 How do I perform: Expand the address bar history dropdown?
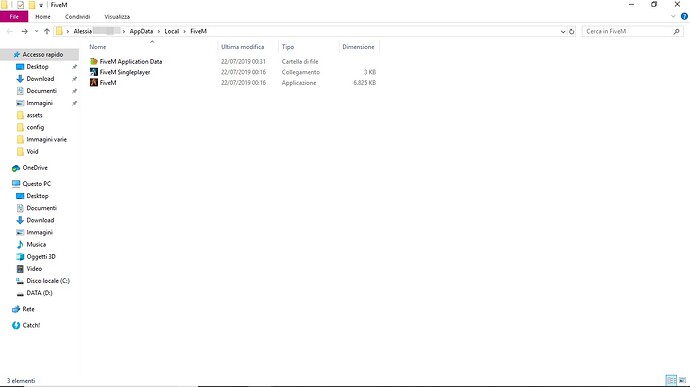[x=563, y=32]
